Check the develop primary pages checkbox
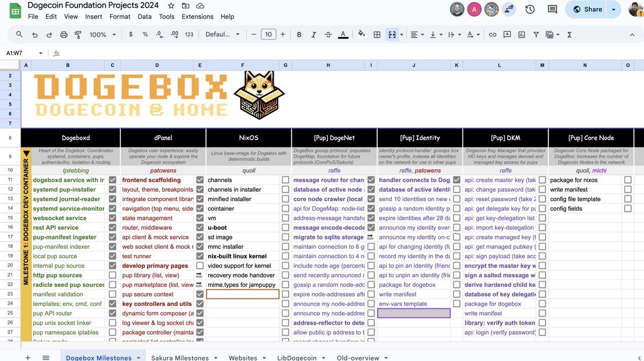 tap(200, 266)
